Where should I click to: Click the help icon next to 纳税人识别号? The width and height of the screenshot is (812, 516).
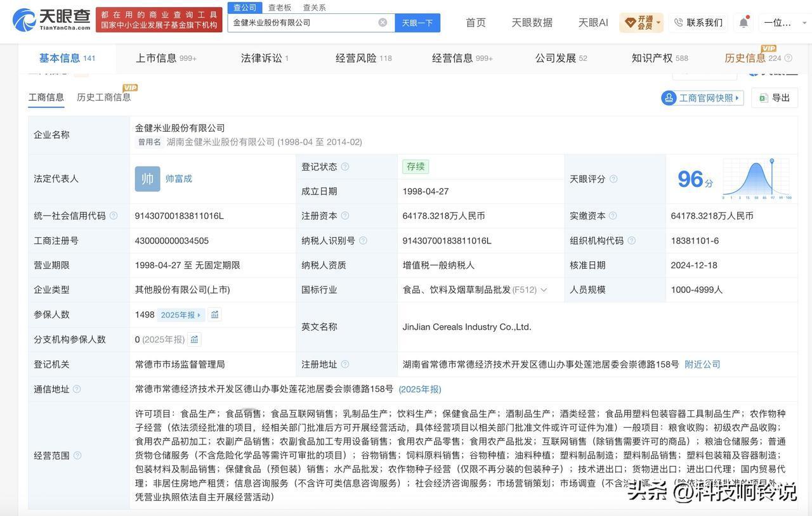coord(363,241)
